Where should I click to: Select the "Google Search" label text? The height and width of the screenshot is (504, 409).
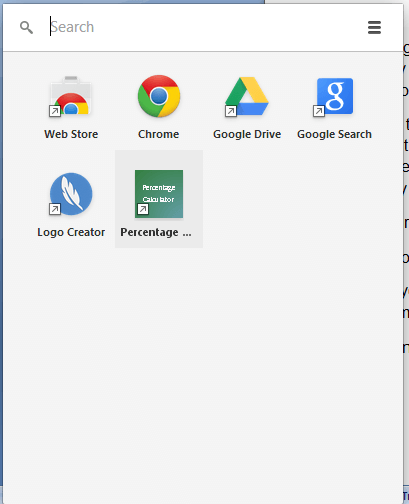click(x=334, y=134)
